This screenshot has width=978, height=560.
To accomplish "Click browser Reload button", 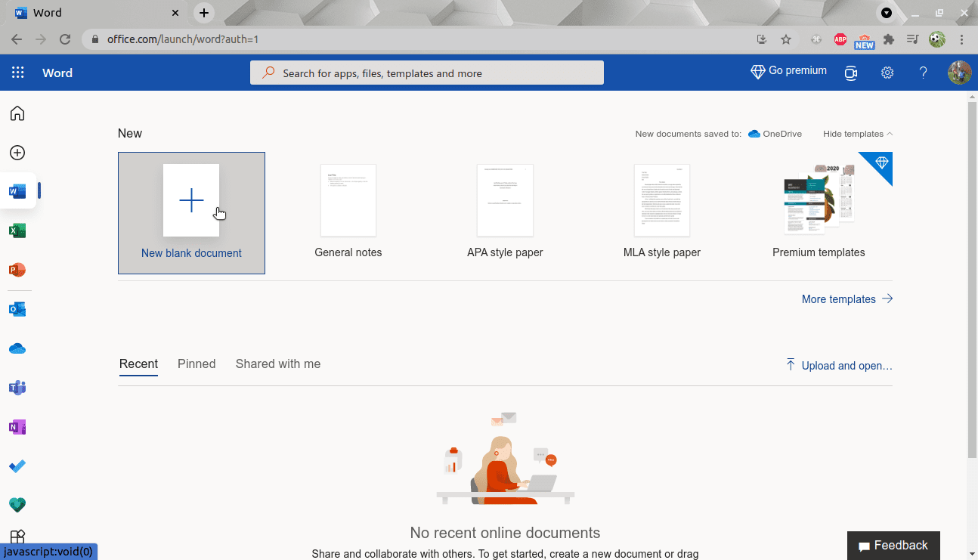I will click(65, 39).
